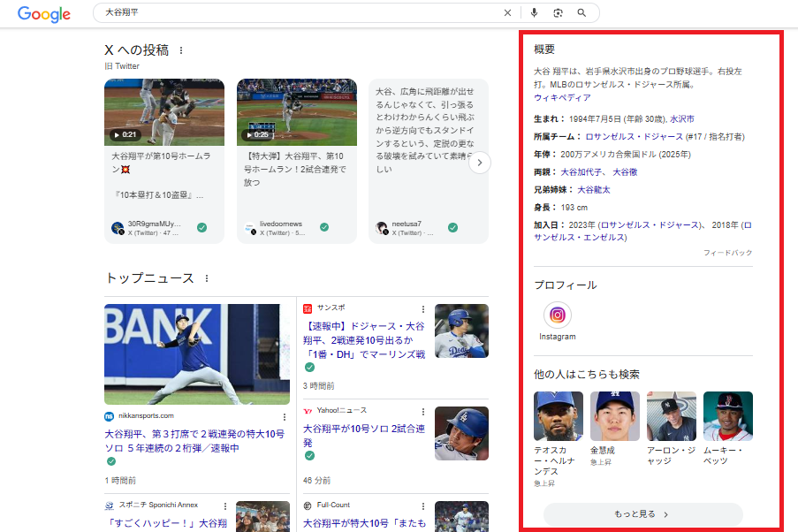Screen dimensions: 798x532
Task: Open options menu next to トップニュース
Action: click(x=207, y=278)
